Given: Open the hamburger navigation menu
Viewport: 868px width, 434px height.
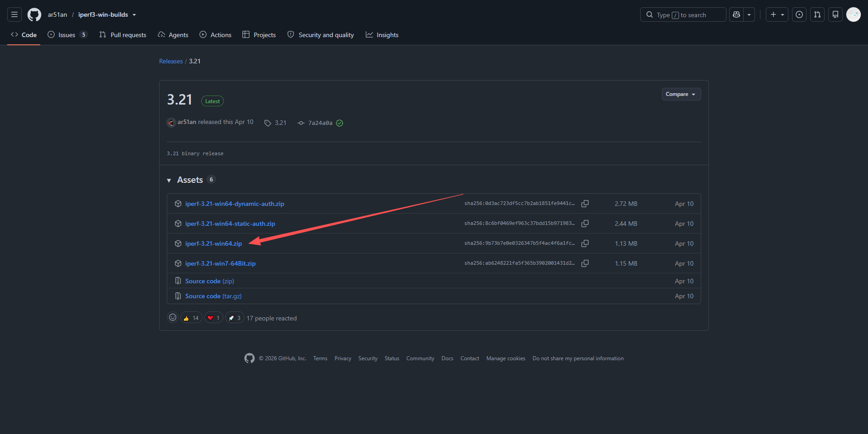Looking at the screenshot, I should tap(14, 14).
